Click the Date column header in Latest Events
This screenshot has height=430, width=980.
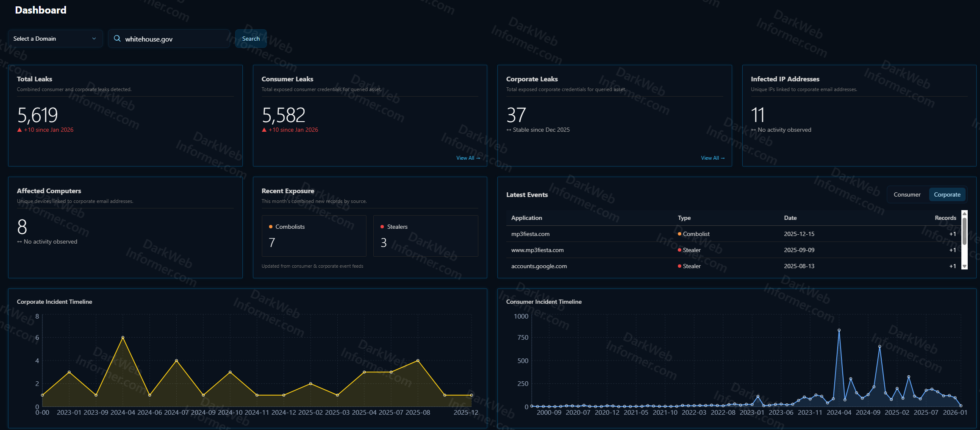pos(790,218)
